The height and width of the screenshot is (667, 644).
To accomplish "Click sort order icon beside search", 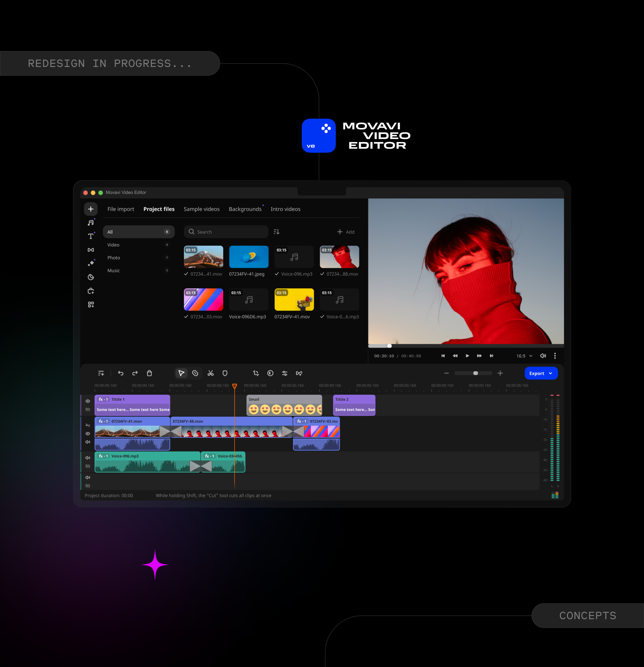I will pyautogui.click(x=276, y=232).
